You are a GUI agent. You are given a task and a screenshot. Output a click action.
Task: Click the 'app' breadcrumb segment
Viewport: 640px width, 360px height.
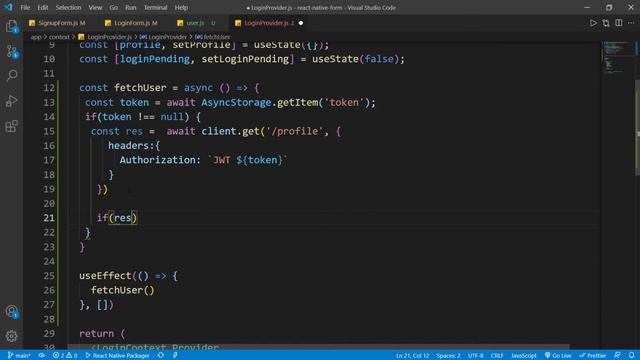(36, 37)
